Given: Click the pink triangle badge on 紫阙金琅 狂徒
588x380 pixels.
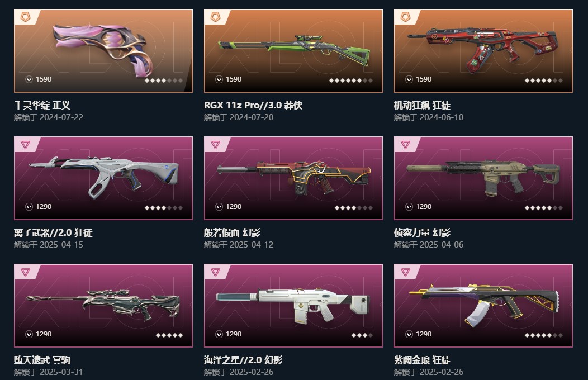Looking at the screenshot, I should point(405,272).
